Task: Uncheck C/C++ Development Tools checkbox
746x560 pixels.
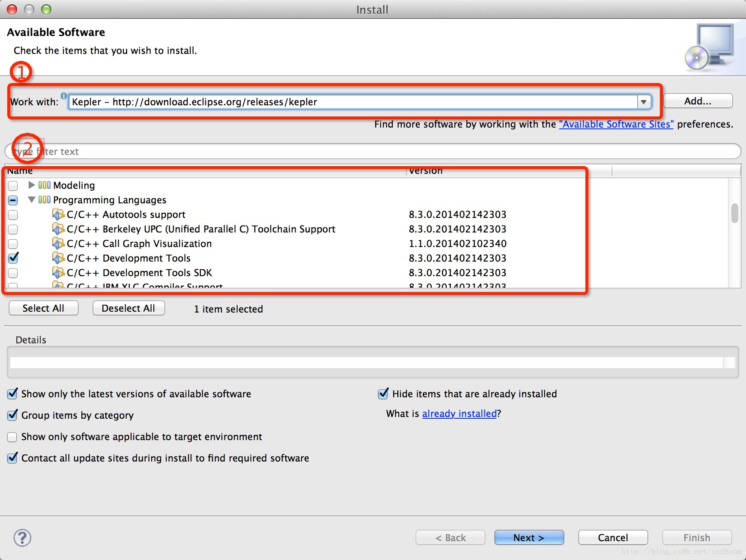Action: [13, 258]
